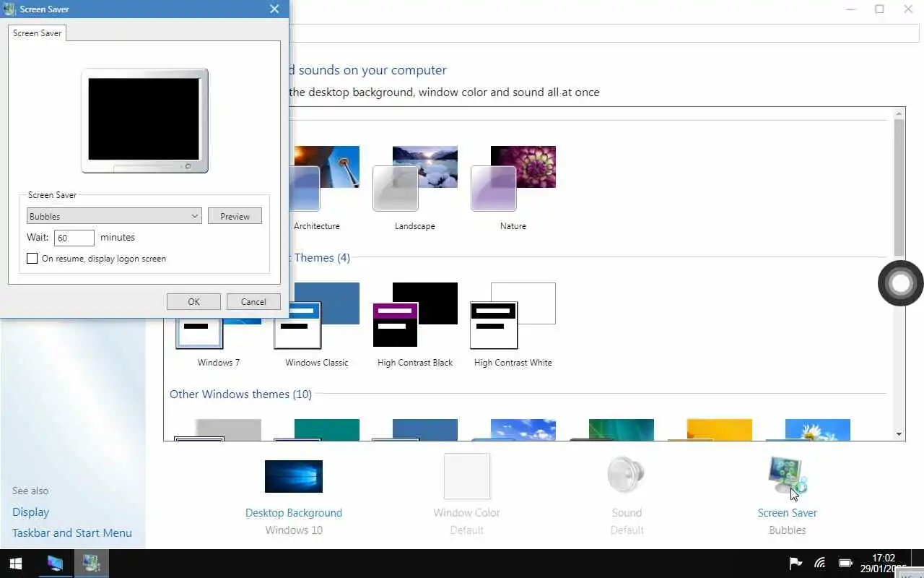
Task: Select the orange yellow theme thumbnail
Action: click(x=710, y=430)
